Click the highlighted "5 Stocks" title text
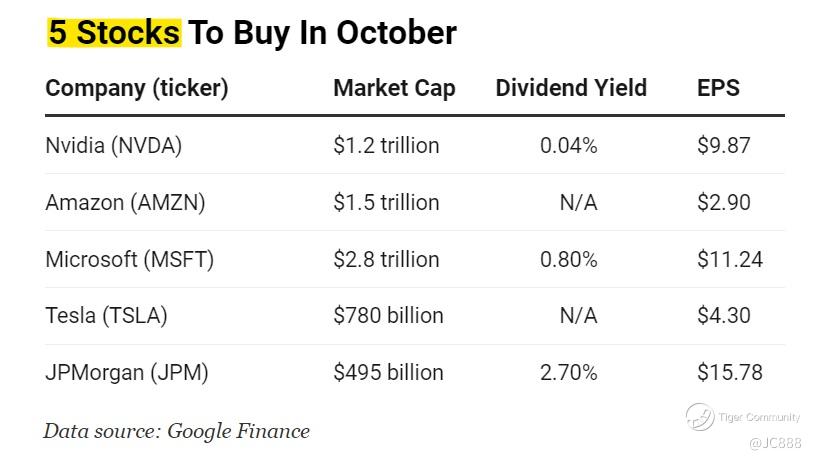This screenshot has width=817, height=462. [114, 32]
